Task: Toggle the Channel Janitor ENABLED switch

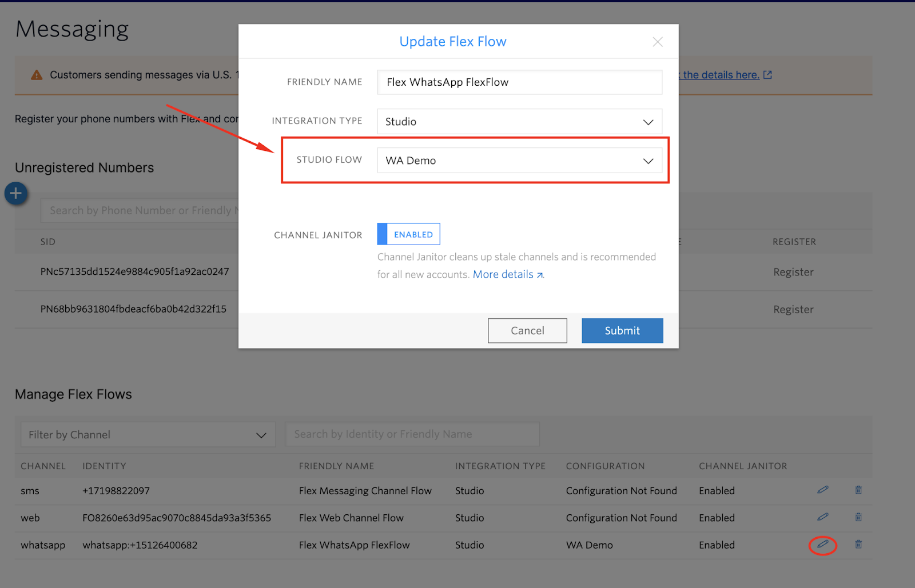Action: (408, 234)
